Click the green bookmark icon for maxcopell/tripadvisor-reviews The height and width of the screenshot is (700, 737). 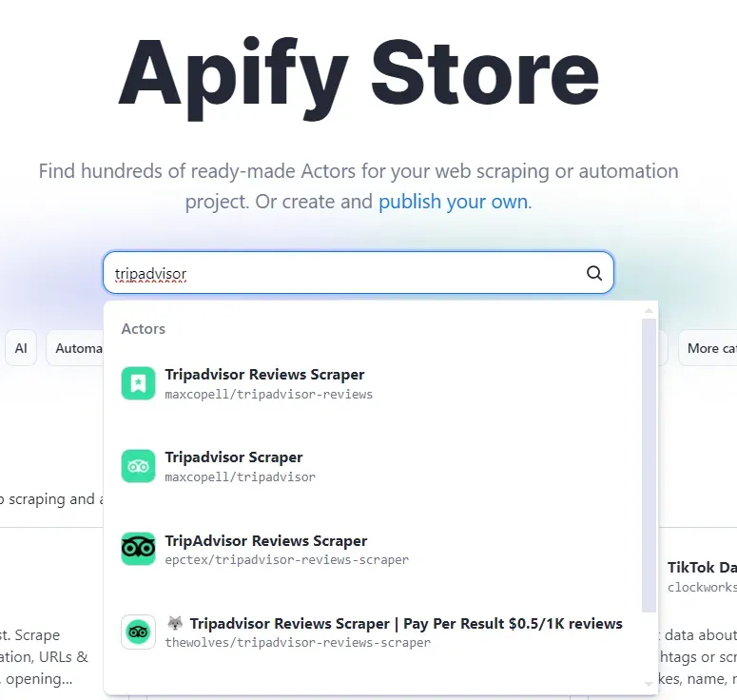(138, 383)
